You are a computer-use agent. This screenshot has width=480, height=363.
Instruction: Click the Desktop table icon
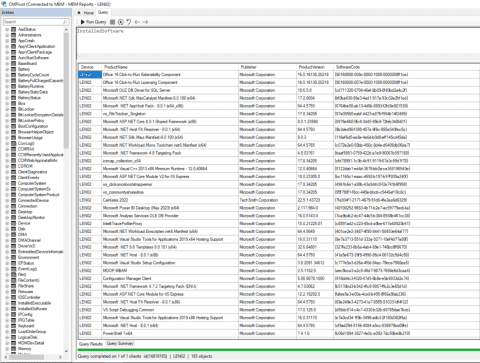(13, 212)
